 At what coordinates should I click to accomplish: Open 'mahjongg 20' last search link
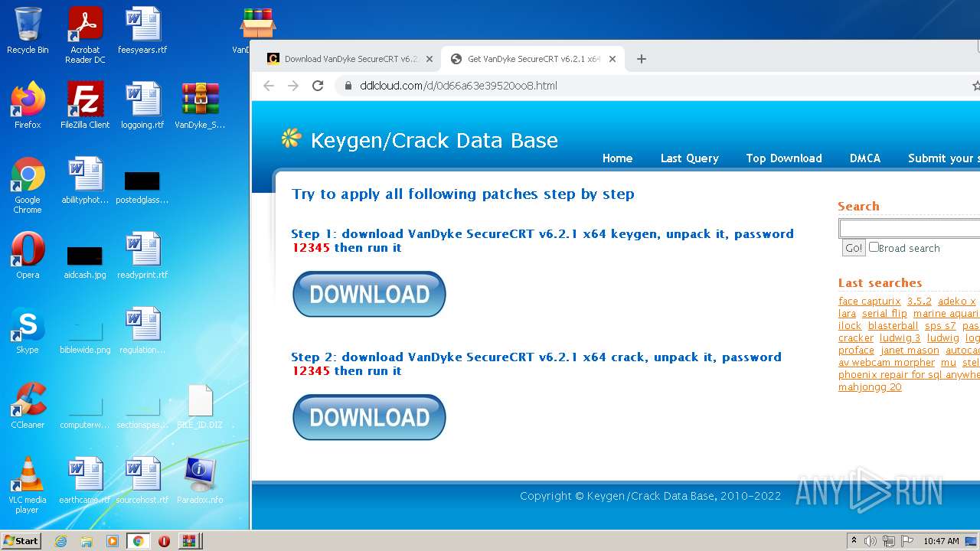point(870,386)
